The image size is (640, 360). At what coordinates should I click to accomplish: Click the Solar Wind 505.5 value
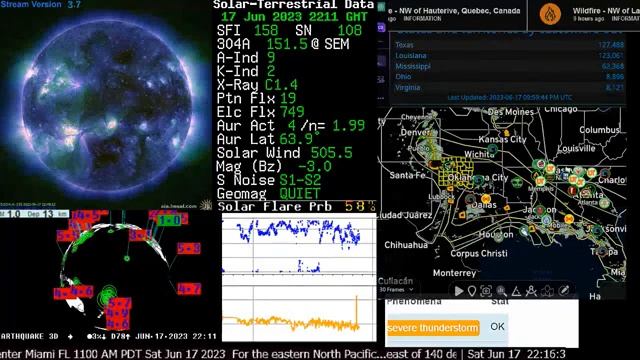coord(331,153)
